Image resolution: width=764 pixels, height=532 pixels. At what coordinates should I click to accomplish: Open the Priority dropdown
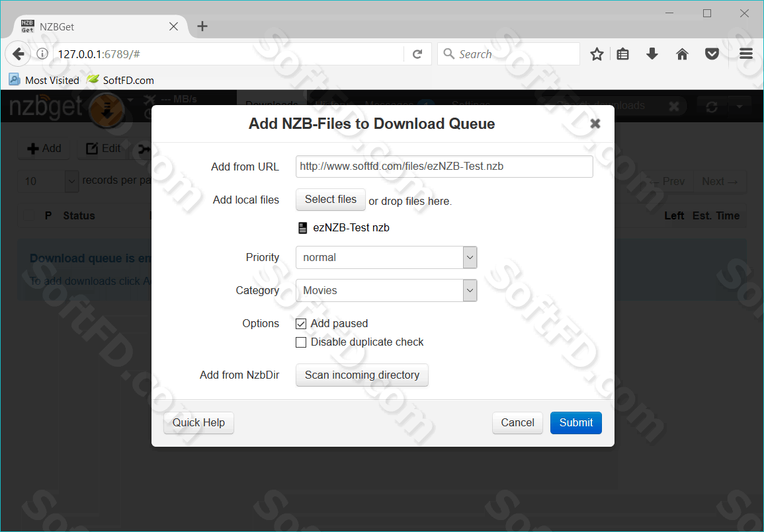pyautogui.click(x=386, y=258)
